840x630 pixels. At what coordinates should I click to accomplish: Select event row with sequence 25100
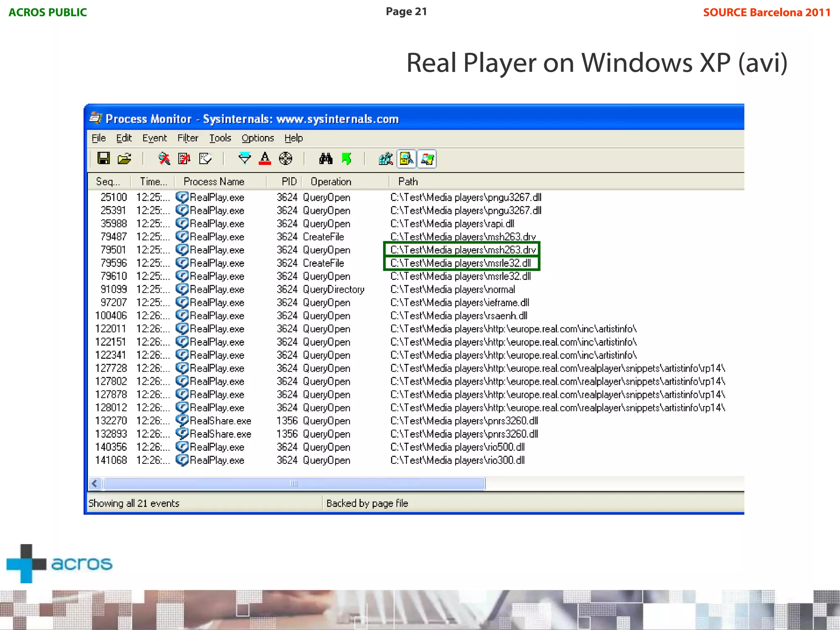click(416, 197)
